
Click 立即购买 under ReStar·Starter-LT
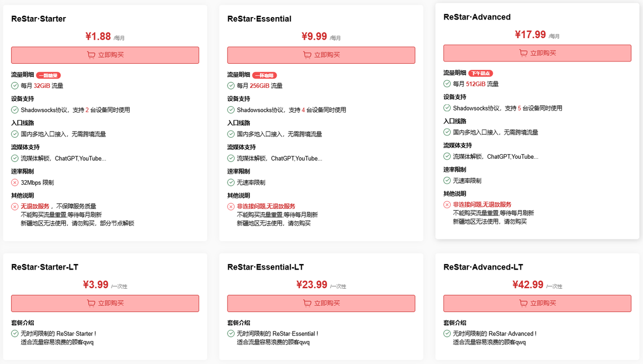coord(105,303)
